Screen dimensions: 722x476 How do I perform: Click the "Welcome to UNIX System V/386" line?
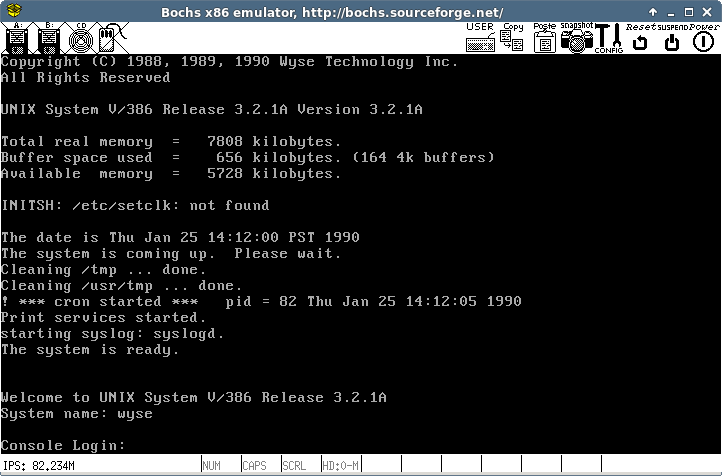(194, 398)
